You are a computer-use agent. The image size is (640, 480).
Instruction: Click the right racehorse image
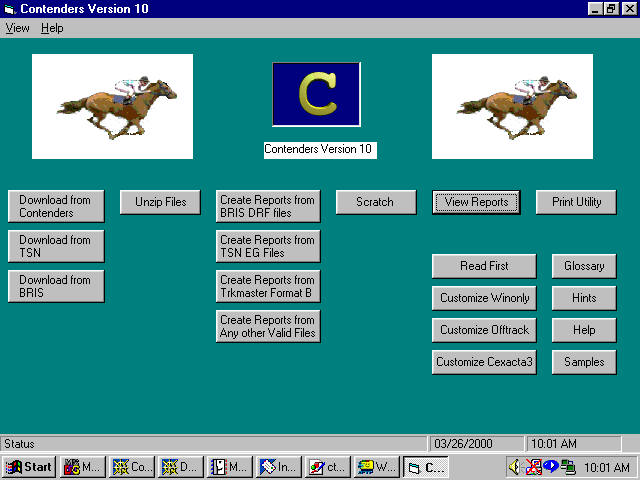click(512, 106)
